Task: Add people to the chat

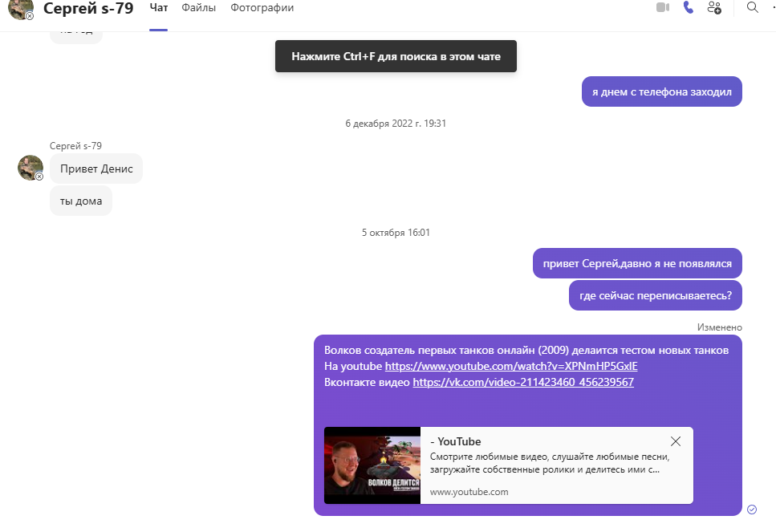Action: pyautogui.click(x=714, y=7)
